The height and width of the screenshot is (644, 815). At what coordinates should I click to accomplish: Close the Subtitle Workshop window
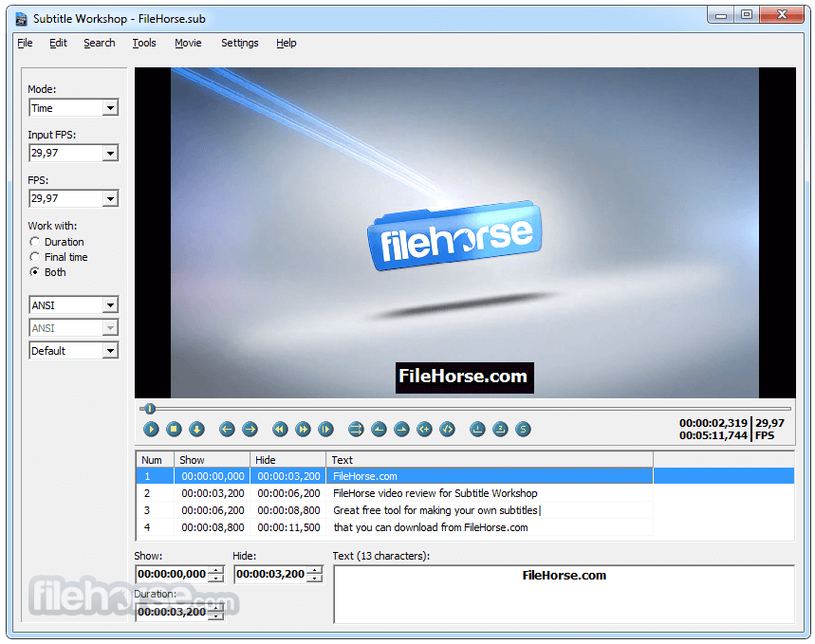(782, 15)
